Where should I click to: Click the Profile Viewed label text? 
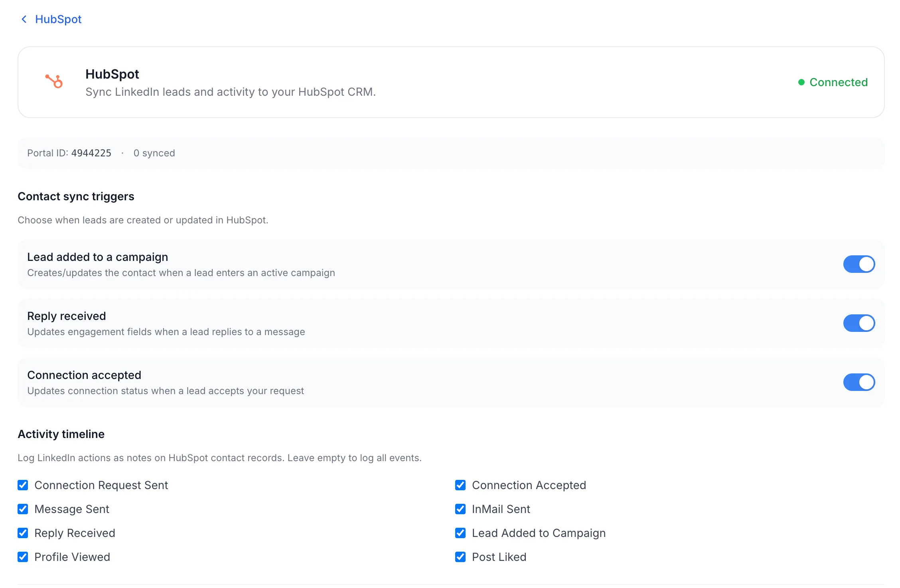[72, 557]
